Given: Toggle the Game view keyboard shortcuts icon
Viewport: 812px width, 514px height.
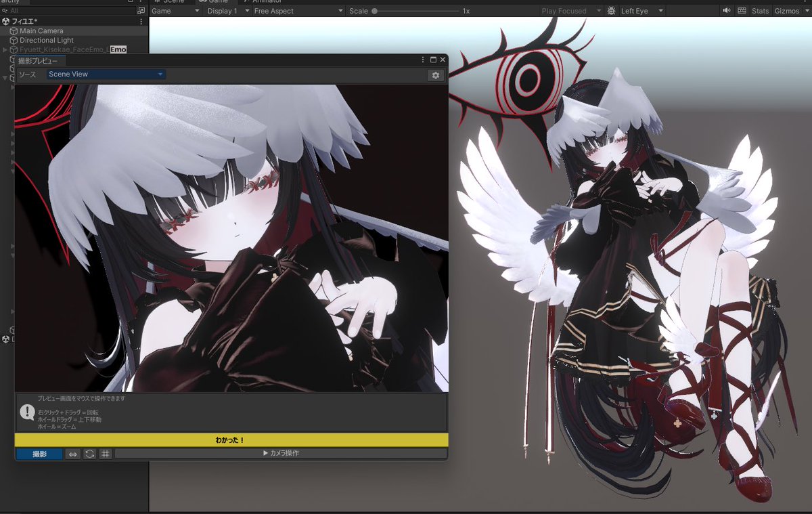Looking at the screenshot, I should tap(742, 11).
